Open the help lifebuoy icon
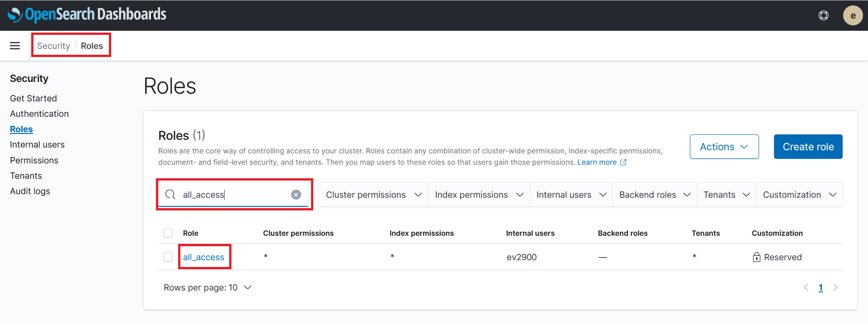Image resolution: width=868 pixels, height=324 pixels. point(824,15)
